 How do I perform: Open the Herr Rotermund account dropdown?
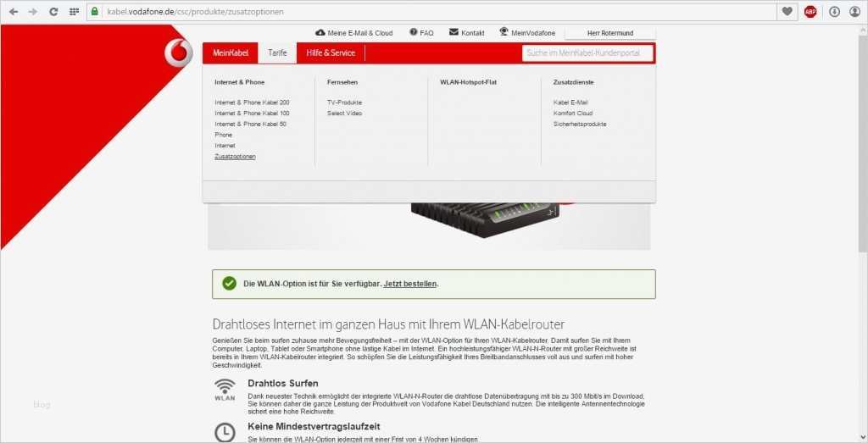(610, 33)
